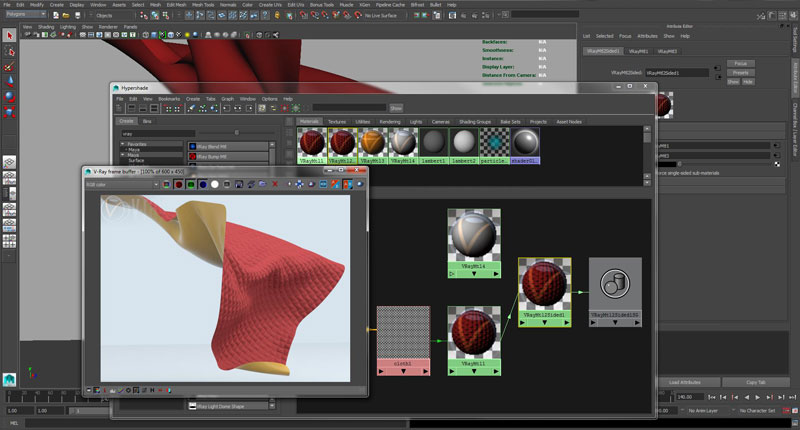This screenshot has height=430, width=800.
Task: Open the Hypershade Bookmarks menu
Action: pos(169,99)
